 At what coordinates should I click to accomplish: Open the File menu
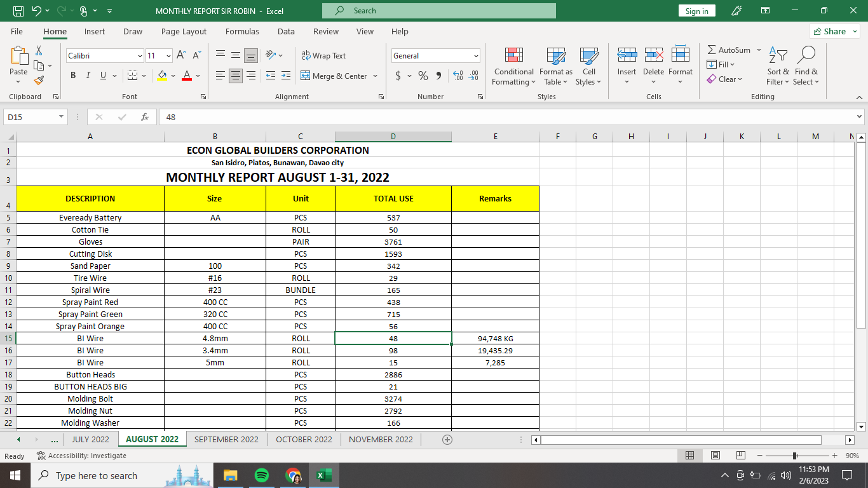tap(17, 31)
